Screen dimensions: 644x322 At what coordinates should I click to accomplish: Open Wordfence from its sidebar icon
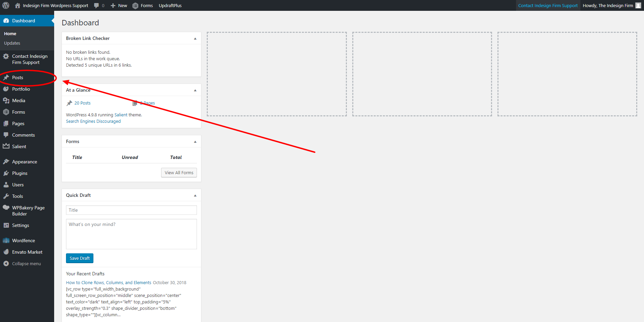(6, 240)
